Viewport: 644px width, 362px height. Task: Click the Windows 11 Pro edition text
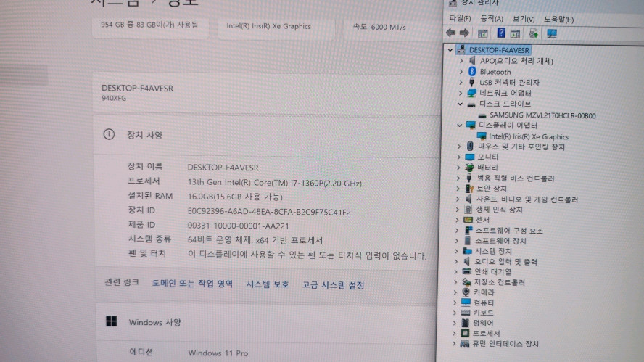[218, 353]
